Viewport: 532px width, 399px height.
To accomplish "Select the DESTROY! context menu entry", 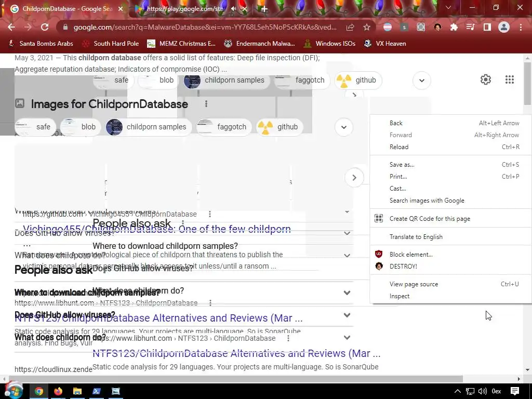I will tap(451, 267).
